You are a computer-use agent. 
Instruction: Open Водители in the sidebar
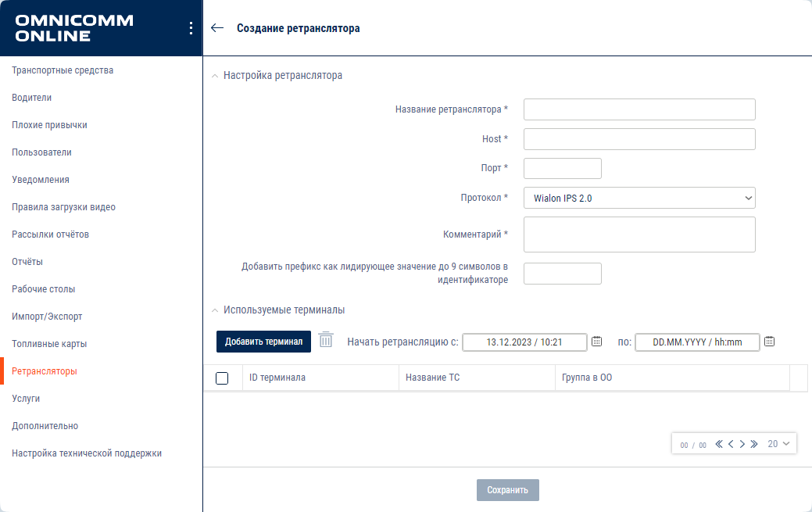(x=31, y=98)
